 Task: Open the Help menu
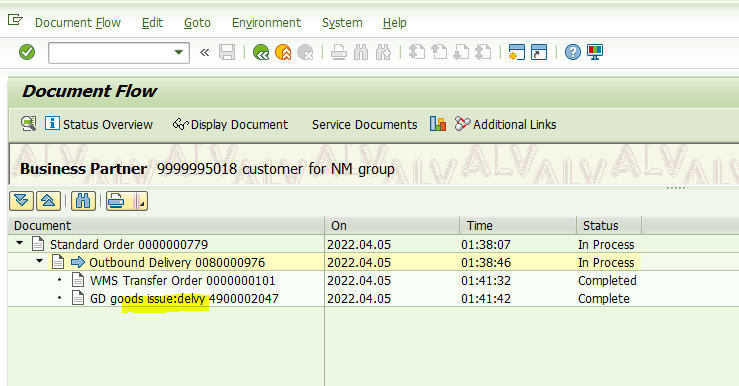pos(394,23)
